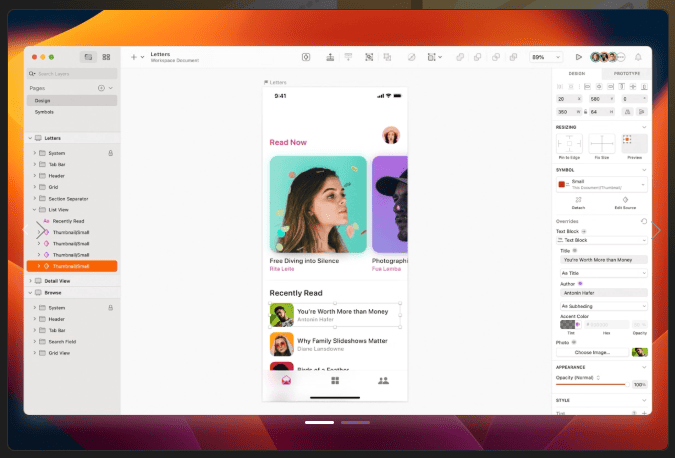The image size is (675, 458).
Task: Select the Design page
Action: [72, 100]
